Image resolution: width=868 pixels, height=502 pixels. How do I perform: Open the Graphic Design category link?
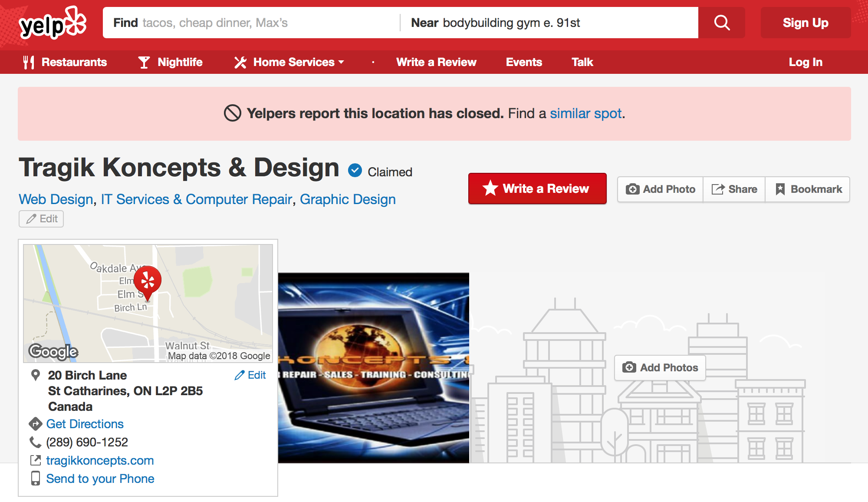pyautogui.click(x=348, y=199)
